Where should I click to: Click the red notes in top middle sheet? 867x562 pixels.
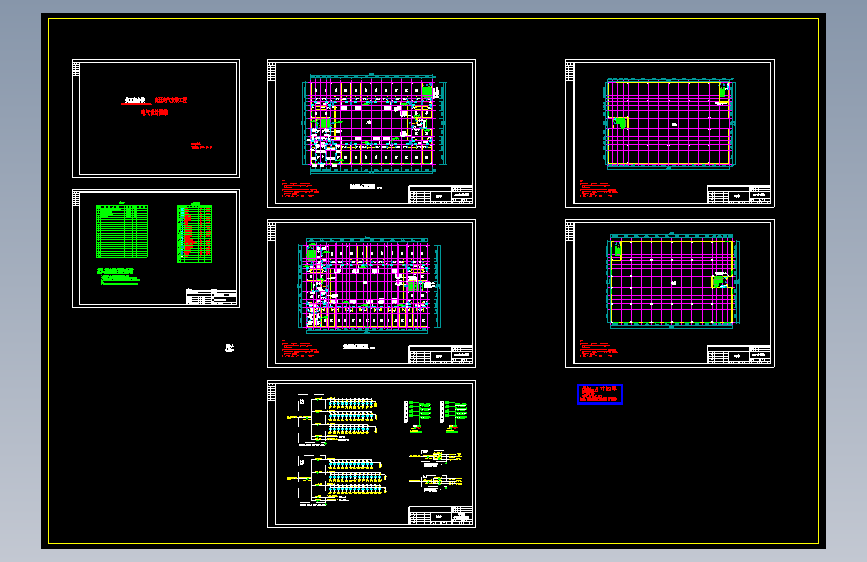[300, 189]
